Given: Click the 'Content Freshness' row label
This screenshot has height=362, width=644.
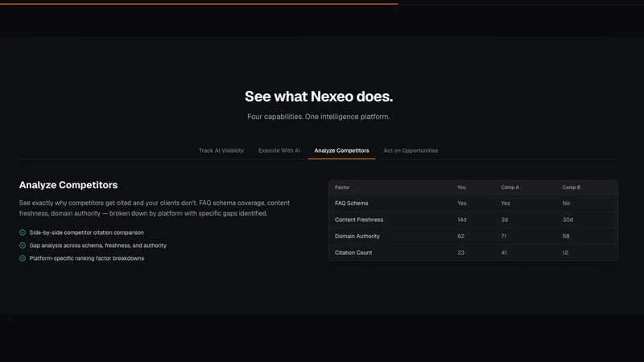Looking at the screenshot, I should coord(359,220).
